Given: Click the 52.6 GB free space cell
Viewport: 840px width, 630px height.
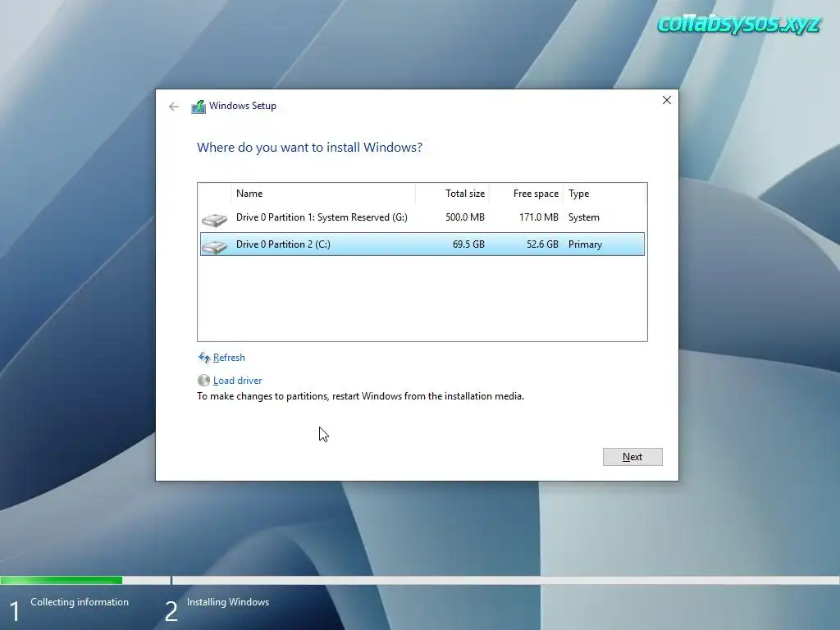Looking at the screenshot, I should tap(542, 244).
